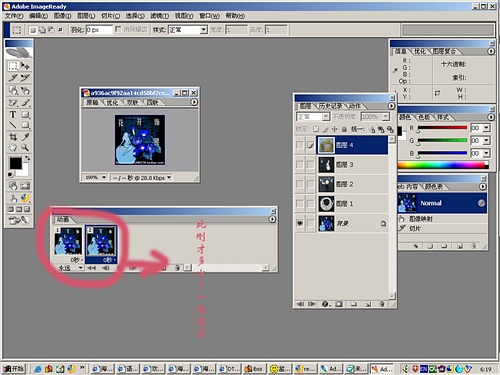This screenshot has height=375, width=500.
Task: Select the Rectangle shape tool
Action: point(25,115)
